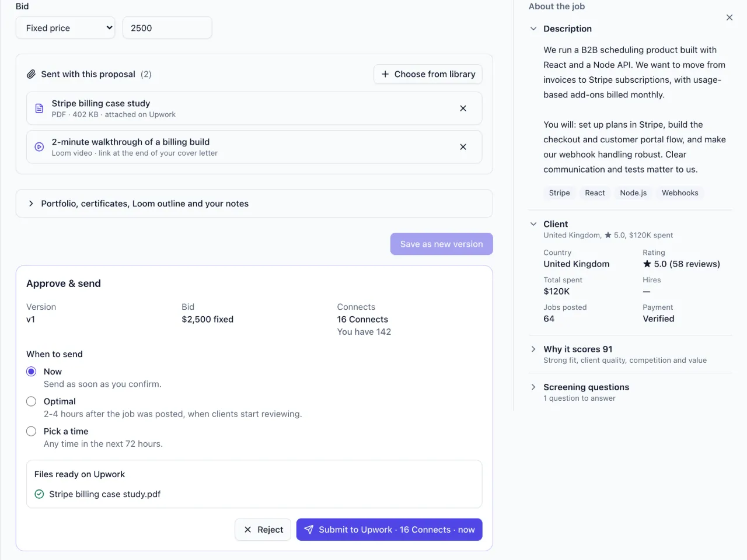The image size is (747, 560).
Task: Click the PDF document icon for Stripe case study
Action: coord(39,108)
